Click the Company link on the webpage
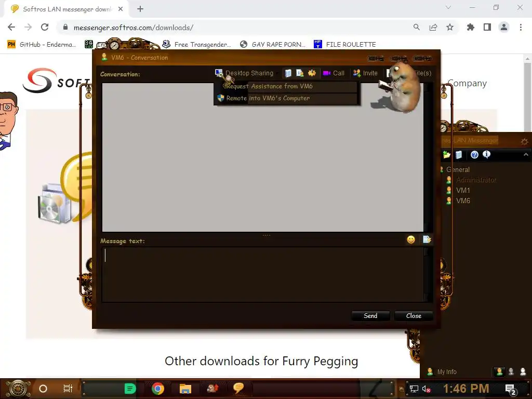Image resolution: width=532 pixels, height=399 pixels. pos(467,84)
